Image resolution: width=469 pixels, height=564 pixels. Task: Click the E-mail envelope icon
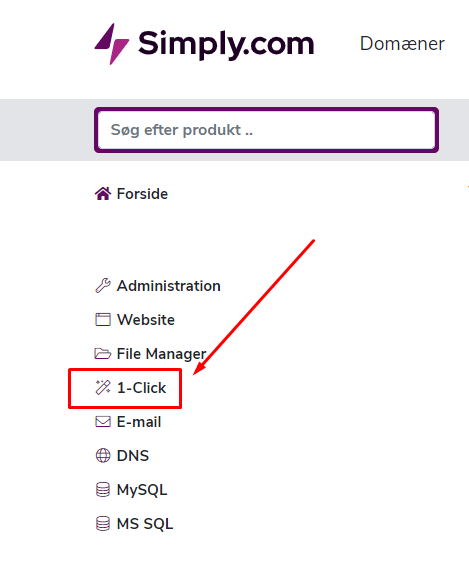[103, 422]
